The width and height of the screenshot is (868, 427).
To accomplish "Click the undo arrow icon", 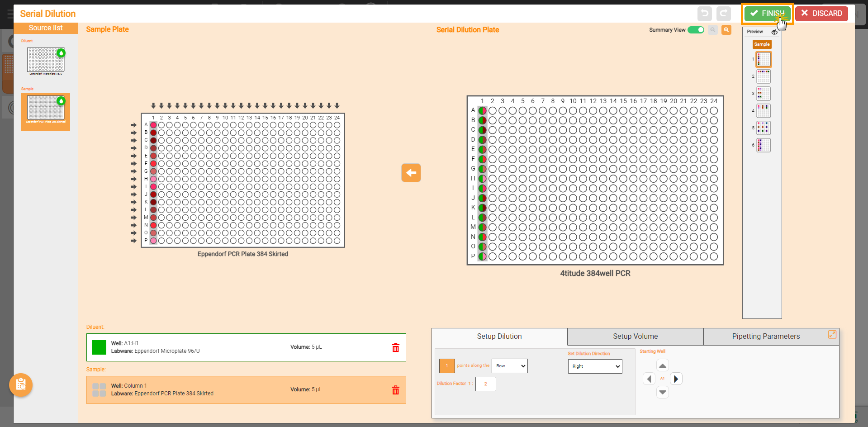I will [704, 14].
